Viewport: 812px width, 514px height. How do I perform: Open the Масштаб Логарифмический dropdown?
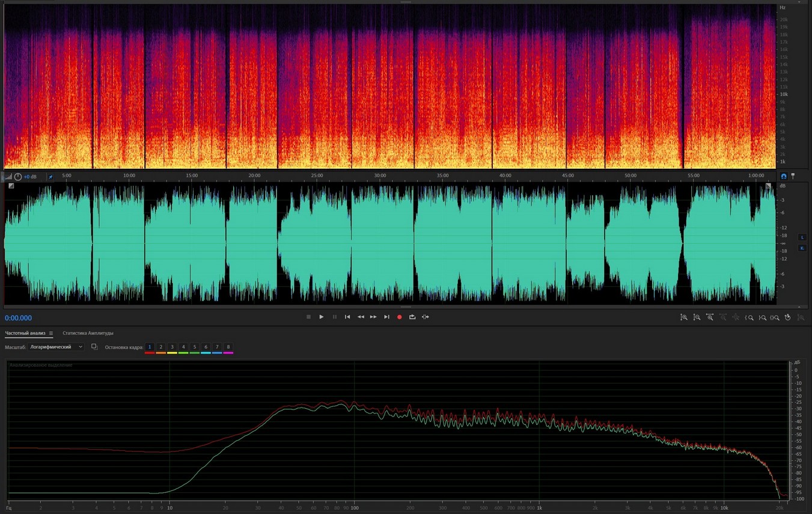pos(56,347)
